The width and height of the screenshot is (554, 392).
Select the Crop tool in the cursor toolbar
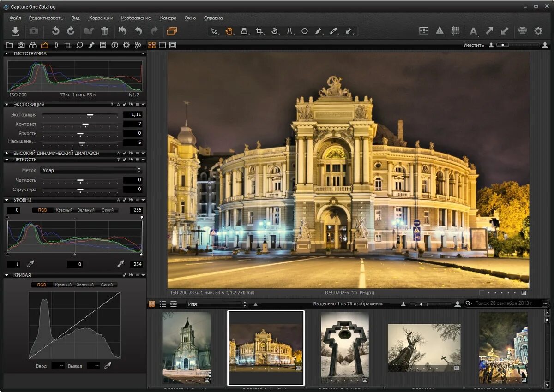259,31
